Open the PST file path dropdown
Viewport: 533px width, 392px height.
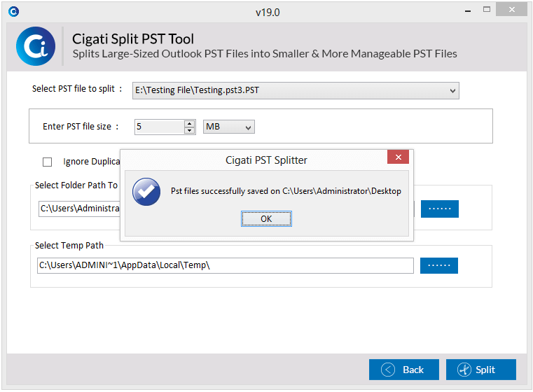[452, 91]
